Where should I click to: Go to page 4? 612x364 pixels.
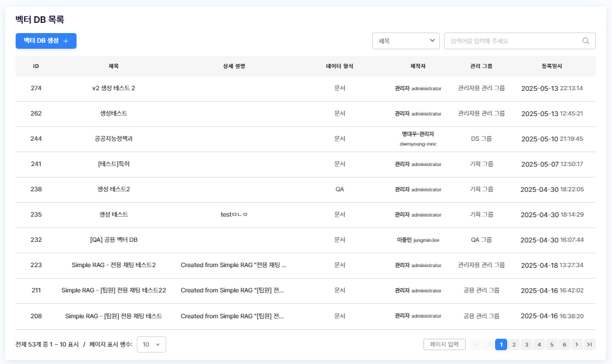pyautogui.click(x=539, y=344)
